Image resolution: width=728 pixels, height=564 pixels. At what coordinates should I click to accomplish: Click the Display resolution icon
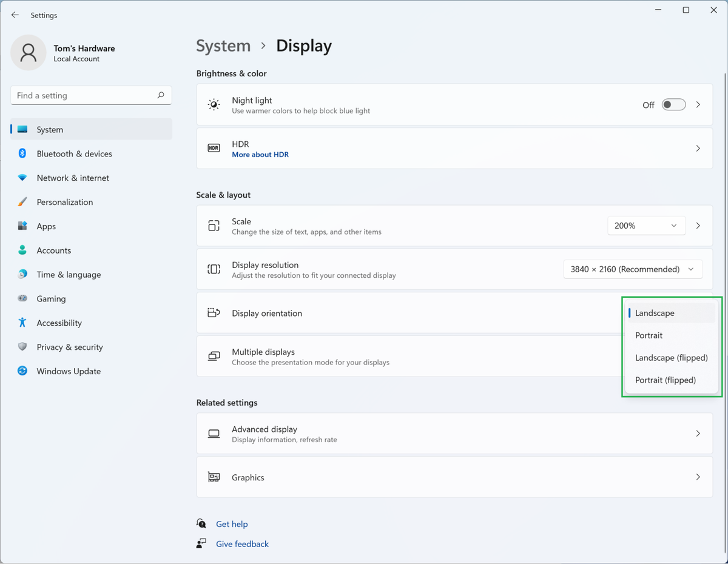[x=214, y=269]
